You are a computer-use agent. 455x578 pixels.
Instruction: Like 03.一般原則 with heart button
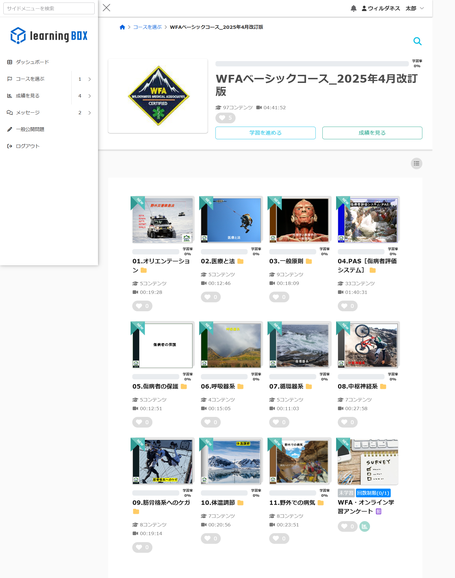pos(279,297)
